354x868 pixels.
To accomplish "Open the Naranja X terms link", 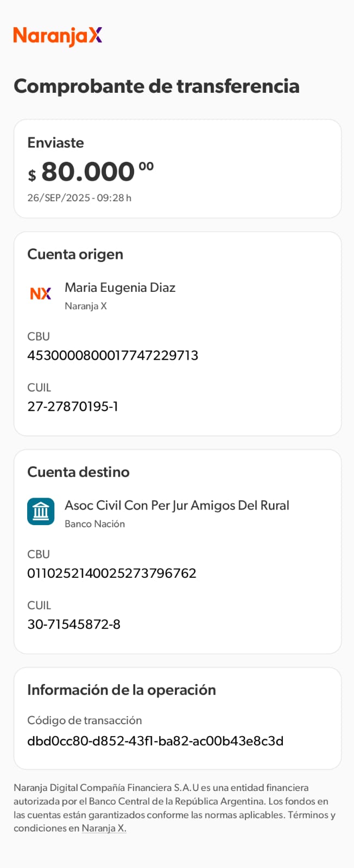I will point(104,828).
